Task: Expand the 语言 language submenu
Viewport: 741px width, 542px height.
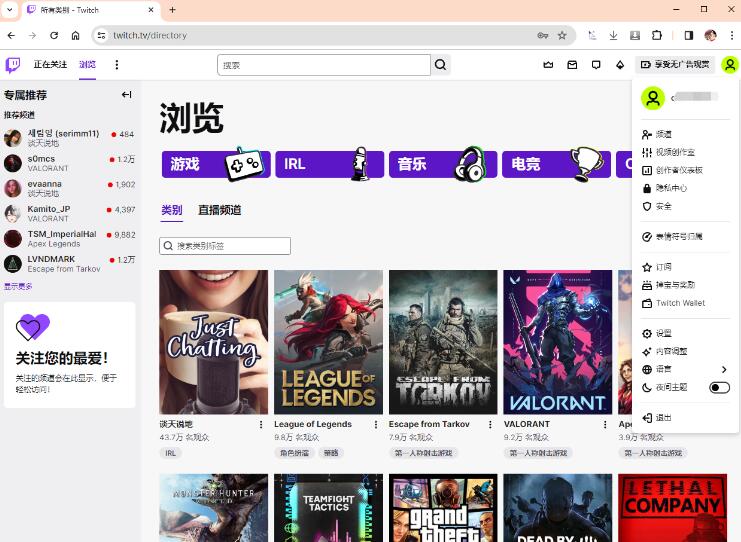Action: [723, 369]
